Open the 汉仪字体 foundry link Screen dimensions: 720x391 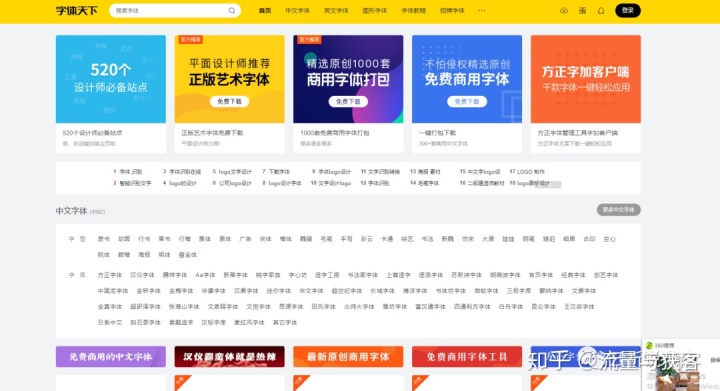[142, 275]
